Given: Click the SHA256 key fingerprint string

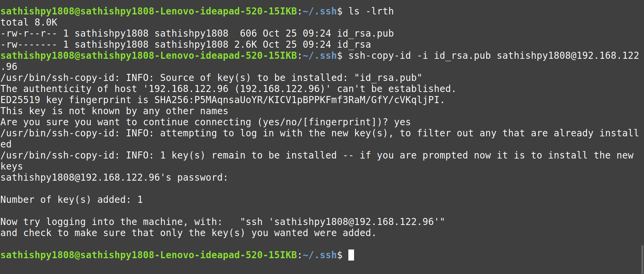Looking at the screenshot, I should point(297,100).
